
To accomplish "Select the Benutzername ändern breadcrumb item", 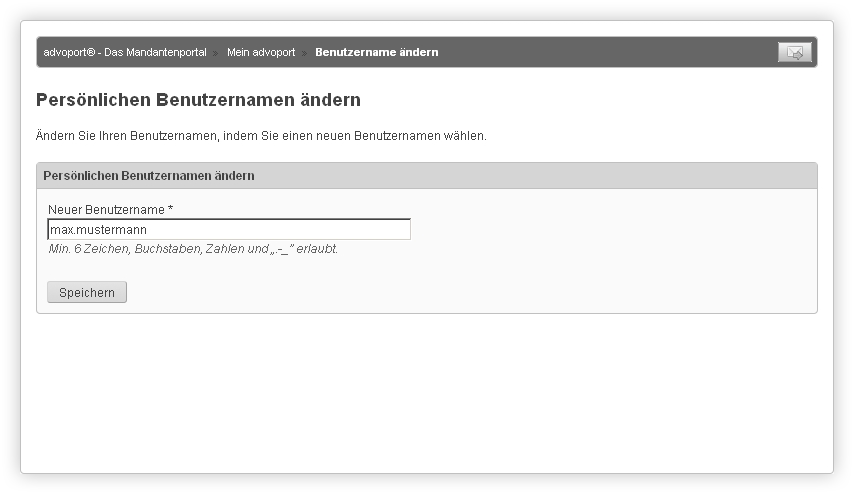I will (x=376, y=52).
